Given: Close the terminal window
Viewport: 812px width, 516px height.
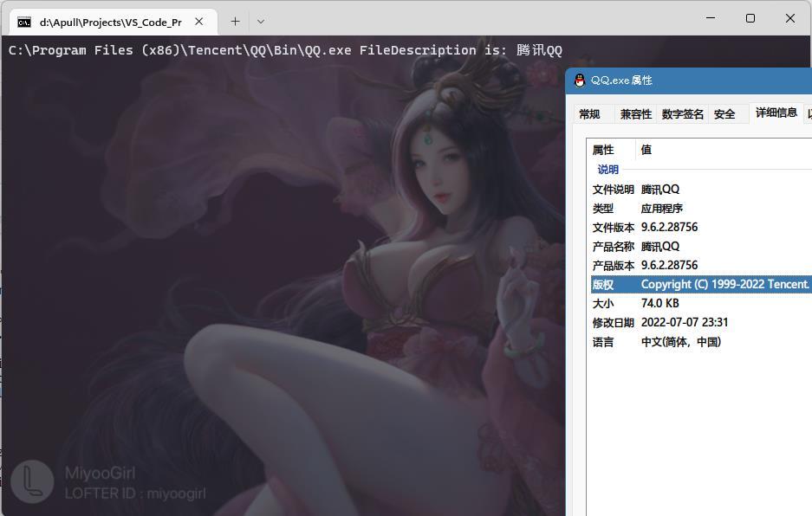Looking at the screenshot, I should (789, 18).
